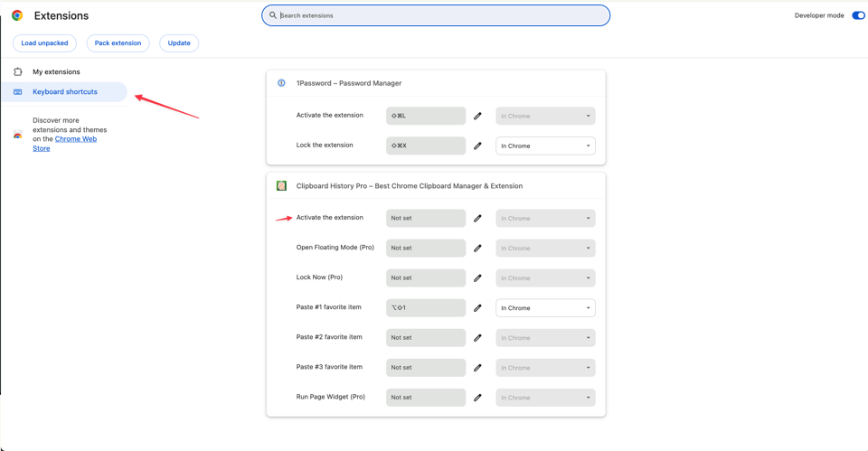Select Keyboard shortcuts in sidebar
The height and width of the screenshot is (451, 868).
pos(64,91)
